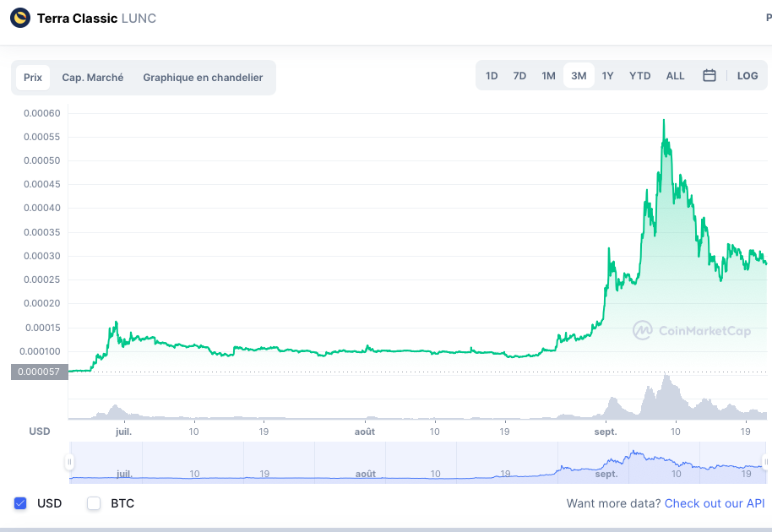Select the 1Y time range

(607, 76)
